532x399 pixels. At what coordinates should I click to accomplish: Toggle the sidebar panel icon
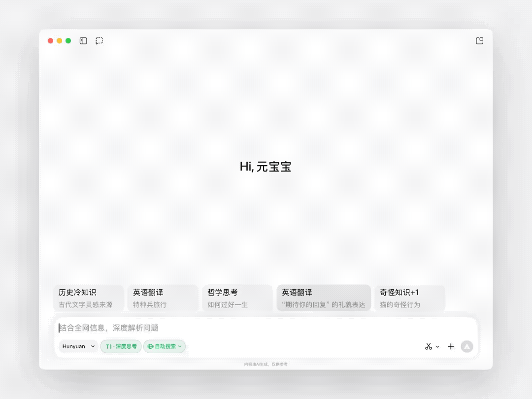click(x=83, y=41)
